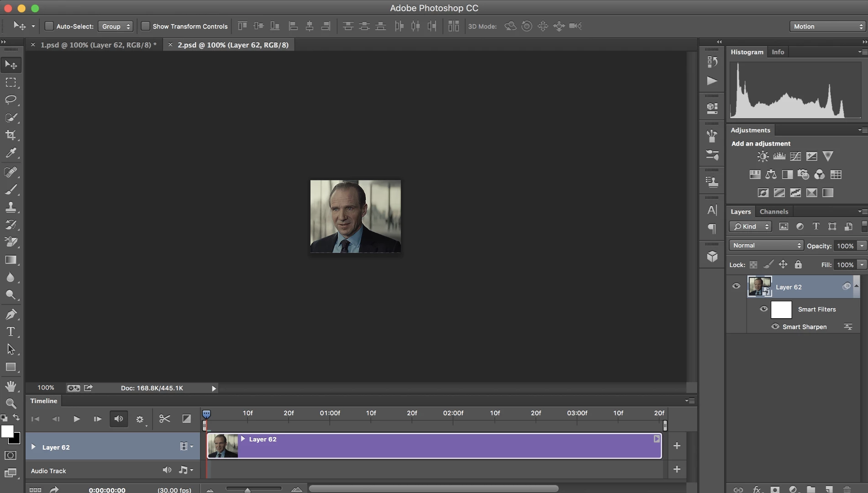Expand Layer 62 track in timeline

(33, 447)
